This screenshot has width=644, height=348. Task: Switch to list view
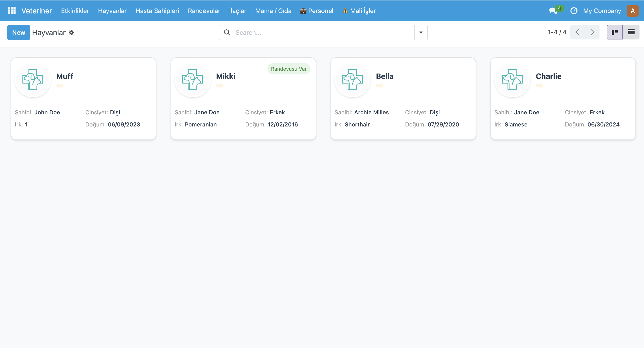(631, 32)
